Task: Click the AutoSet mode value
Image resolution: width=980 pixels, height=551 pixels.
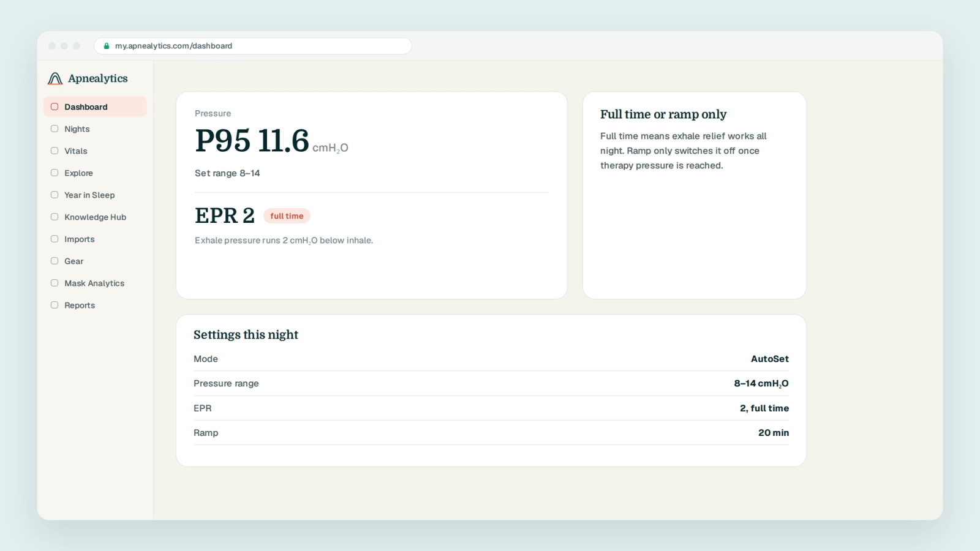Action: click(770, 359)
